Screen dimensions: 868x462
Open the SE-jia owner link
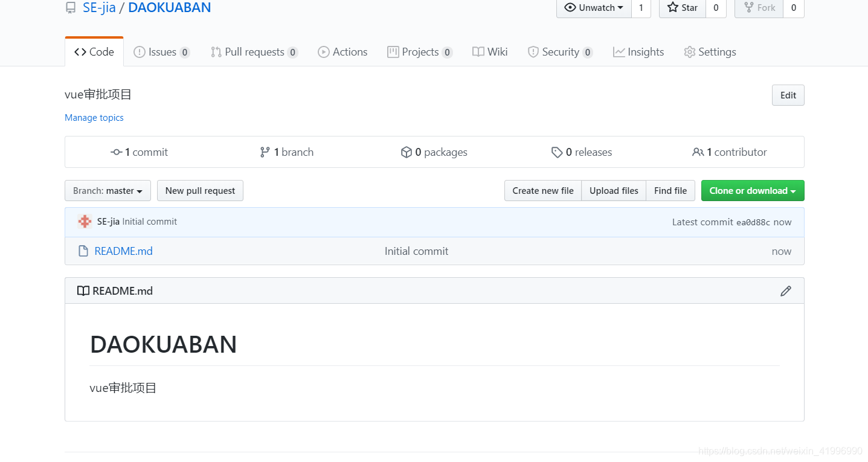point(99,8)
